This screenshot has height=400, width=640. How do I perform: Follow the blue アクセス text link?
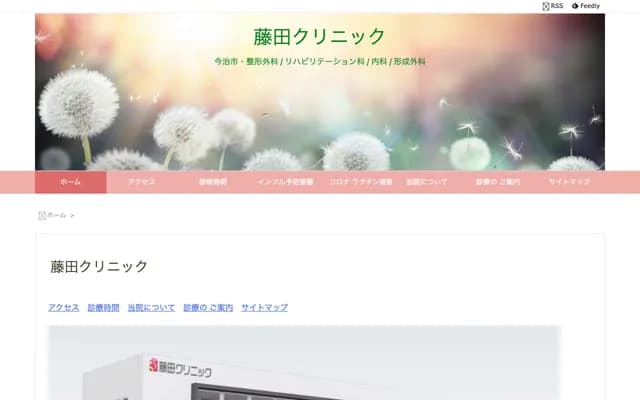click(x=64, y=307)
